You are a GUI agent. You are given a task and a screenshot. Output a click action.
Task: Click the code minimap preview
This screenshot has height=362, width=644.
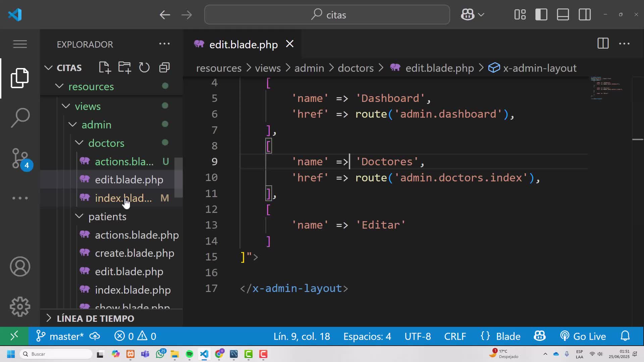click(607, 88)
